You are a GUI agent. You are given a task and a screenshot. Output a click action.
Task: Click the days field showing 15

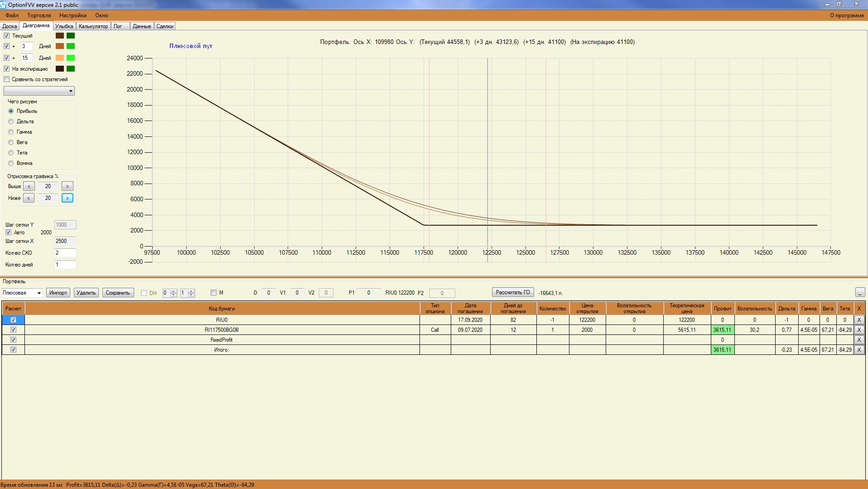click(27, 58)
